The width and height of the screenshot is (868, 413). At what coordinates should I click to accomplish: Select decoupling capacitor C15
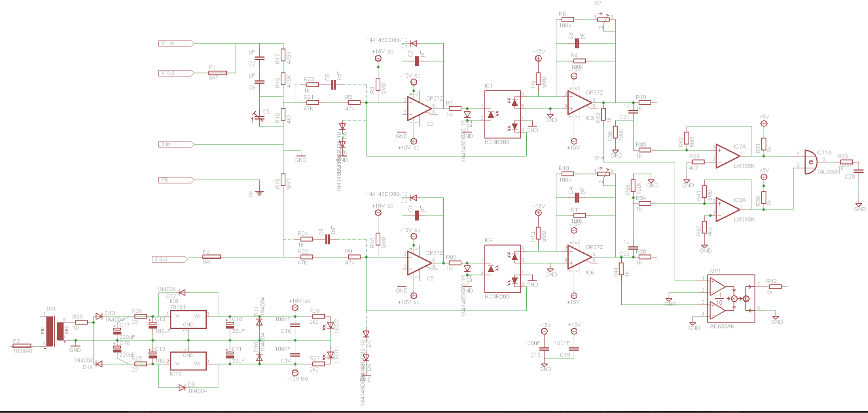(544, 348)
